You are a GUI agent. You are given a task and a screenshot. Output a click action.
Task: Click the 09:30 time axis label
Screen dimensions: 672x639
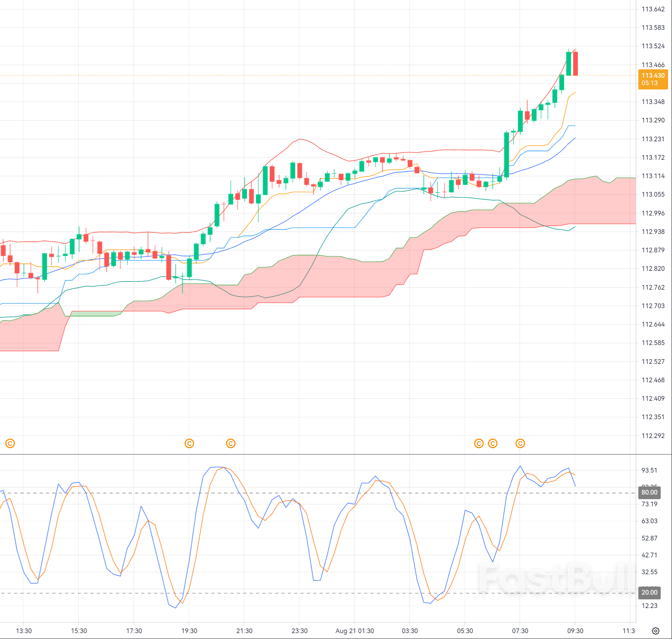coord(575,631)
